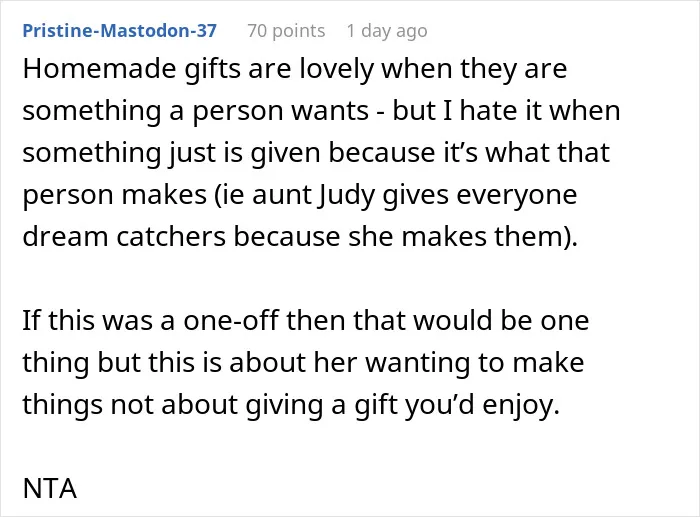700x517 pixels.
Task: Click the words aunt Judy
Action: (313, 195)
